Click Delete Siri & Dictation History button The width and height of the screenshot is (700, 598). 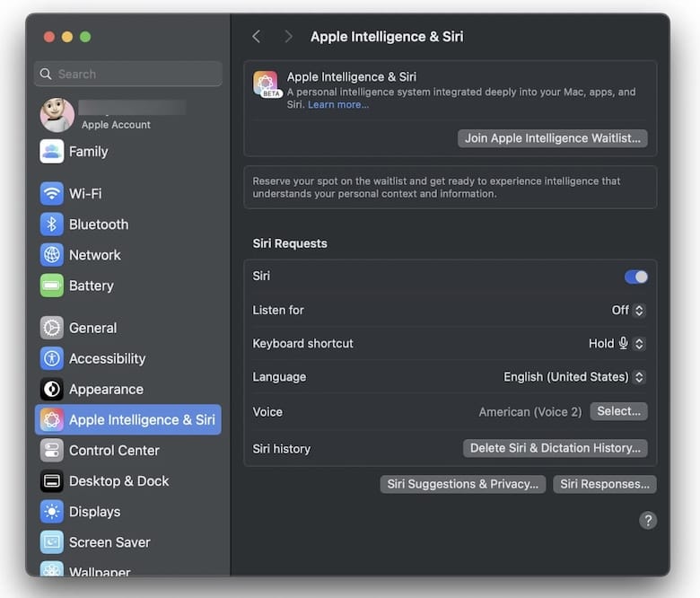556,448
